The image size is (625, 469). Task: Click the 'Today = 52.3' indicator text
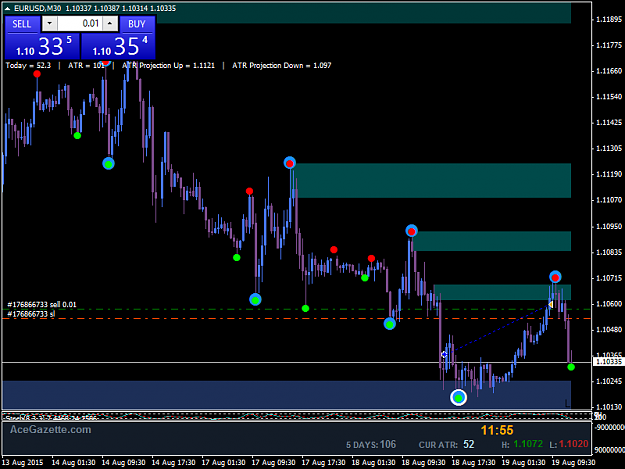[28, 65]
